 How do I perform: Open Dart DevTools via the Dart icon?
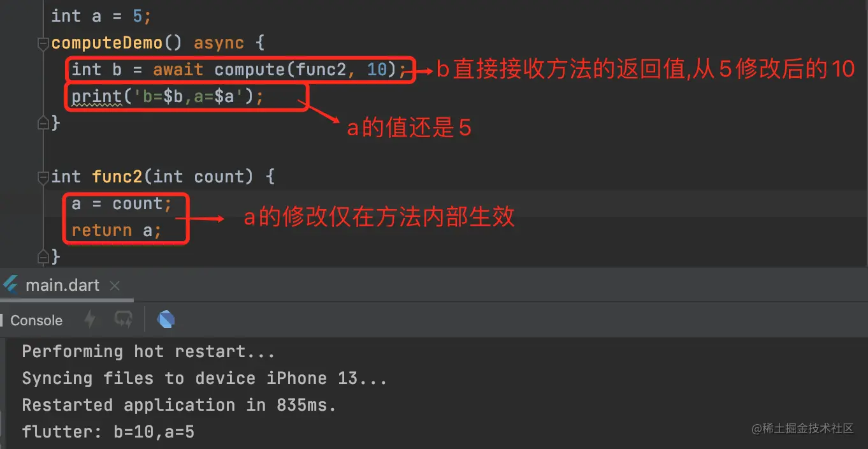click(x=166, y=320)
